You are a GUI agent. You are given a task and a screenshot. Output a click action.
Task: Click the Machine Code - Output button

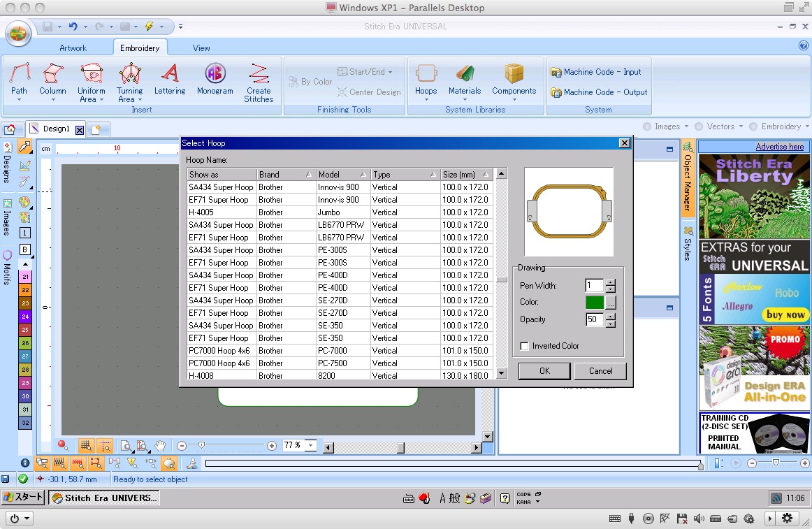click(599, 92)
